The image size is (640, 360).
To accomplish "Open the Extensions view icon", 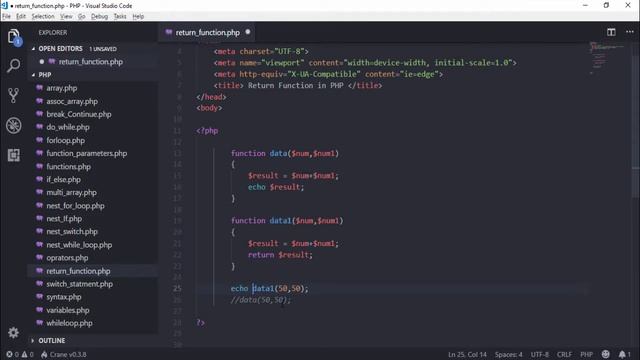I will 13,155.
